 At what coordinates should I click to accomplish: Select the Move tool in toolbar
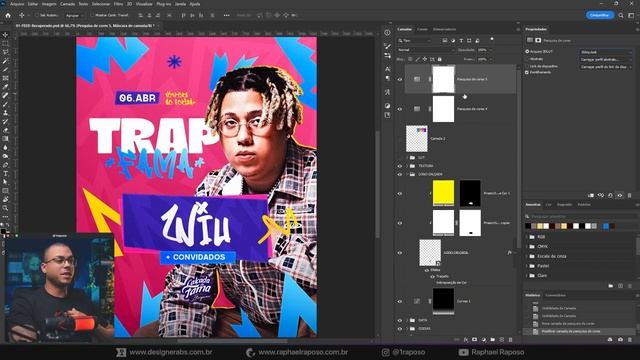[5, 35]
